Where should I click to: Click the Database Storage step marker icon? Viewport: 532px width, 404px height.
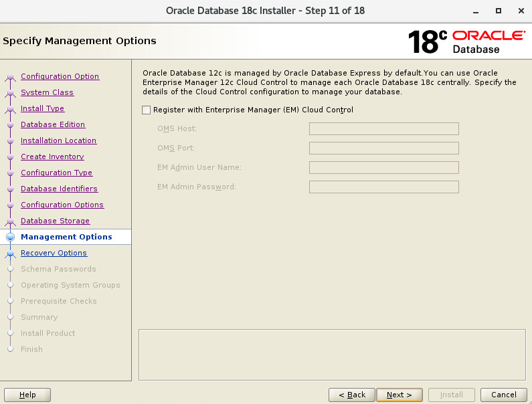(x=11, y=221)
